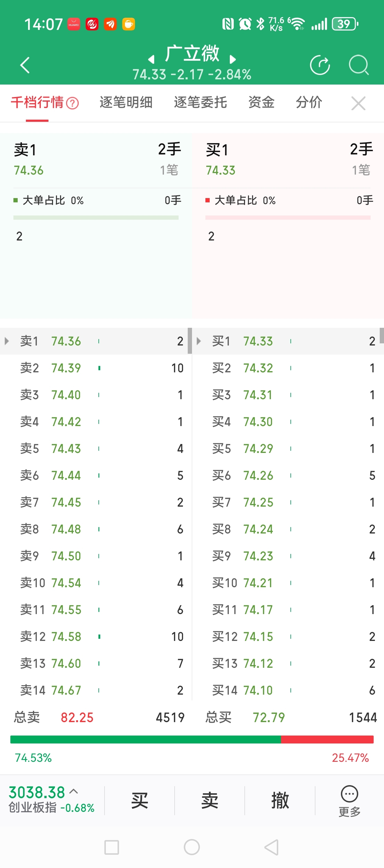Tap the green-red total buy/sell ratio bar

pos(192,739)
